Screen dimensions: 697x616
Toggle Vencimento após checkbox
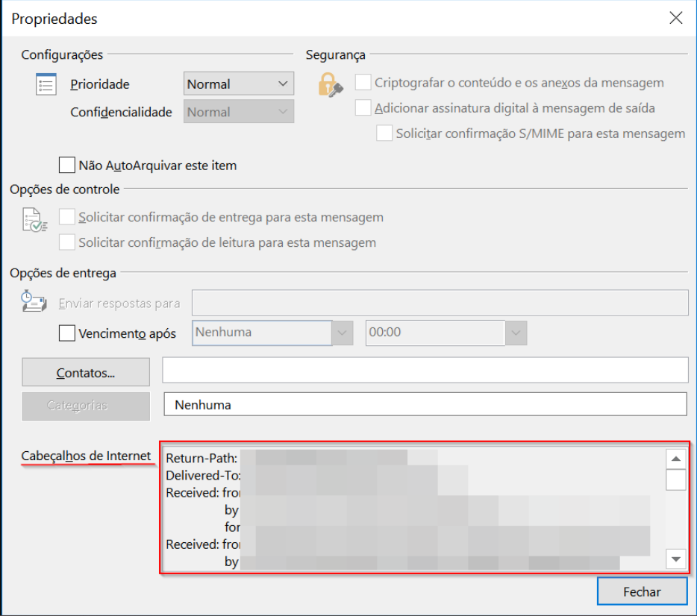point(67,333)
